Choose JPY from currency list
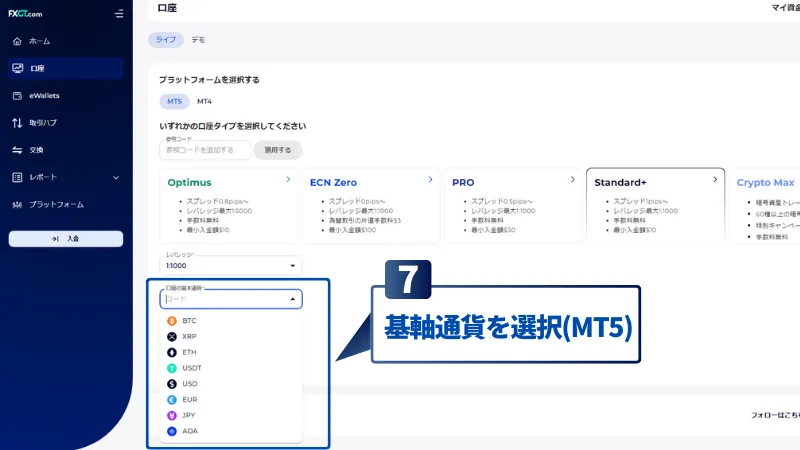Image resolution: width=800 pixels, height=450 pixels. click(231, 416)
